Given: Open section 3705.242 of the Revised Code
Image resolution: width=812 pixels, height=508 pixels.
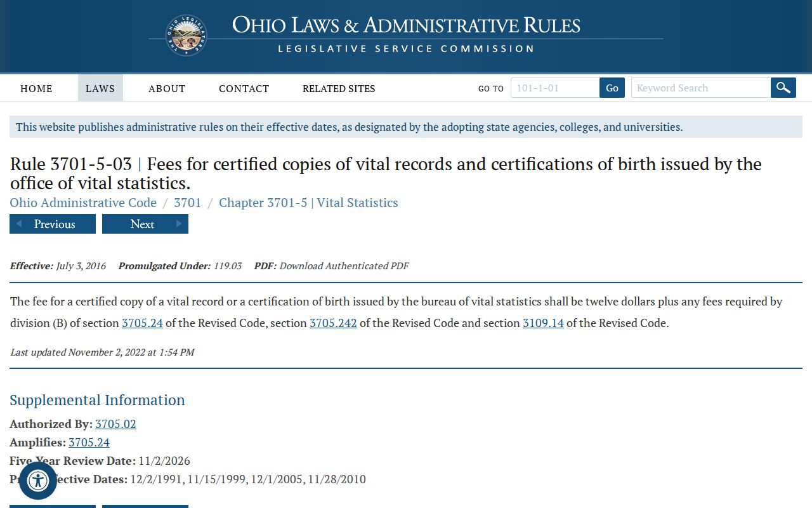Looking at the screenshot, I should [333, 323].
